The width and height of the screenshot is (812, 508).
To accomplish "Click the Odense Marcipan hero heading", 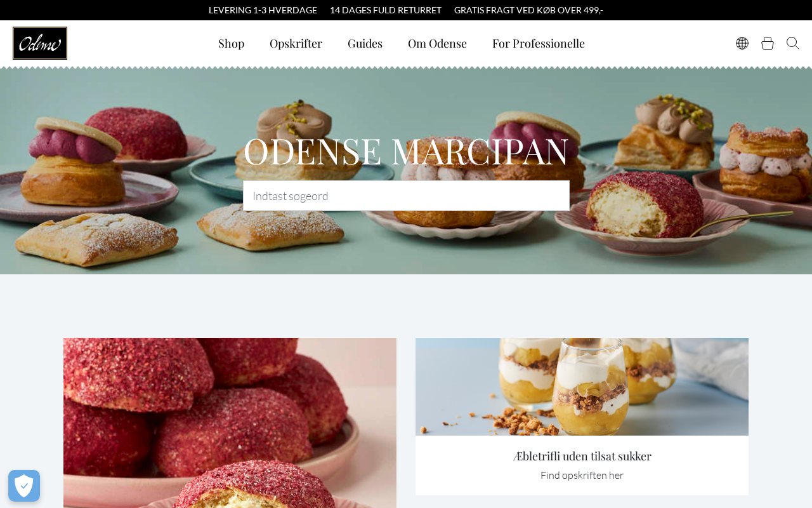I will (406, 151).
